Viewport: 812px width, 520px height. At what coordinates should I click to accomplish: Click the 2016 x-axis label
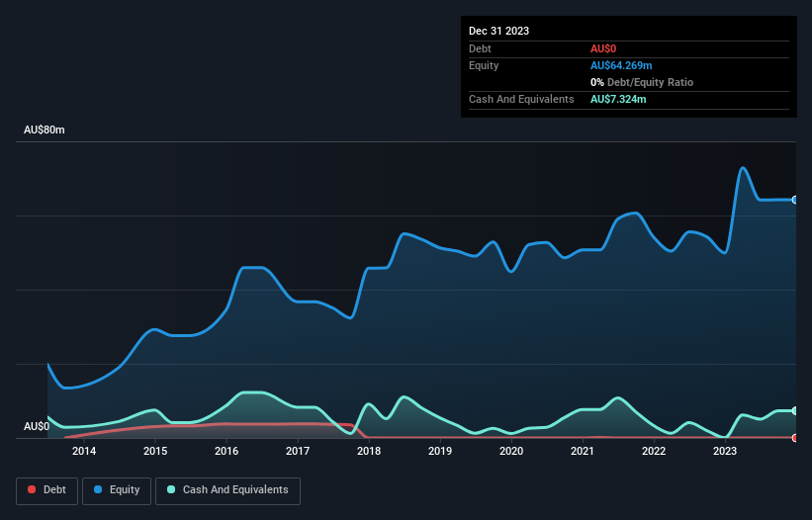tap(226, 451)
